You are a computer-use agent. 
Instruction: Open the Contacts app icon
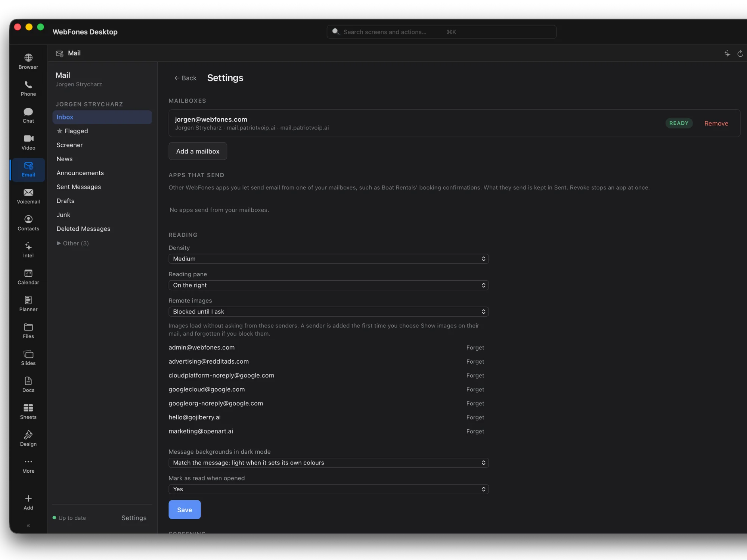(28, 223)
